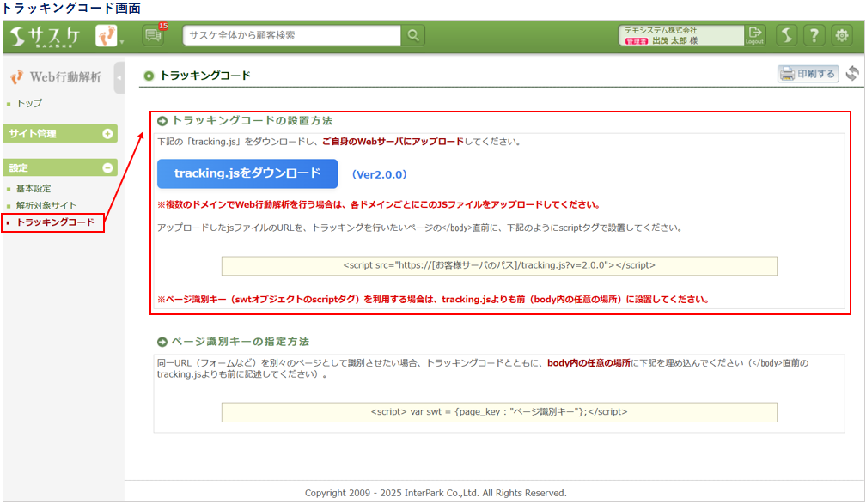Viewport: 866px width, 504px height.
Task: Click the 印刷する print button
Action: [x=808, y=74]
